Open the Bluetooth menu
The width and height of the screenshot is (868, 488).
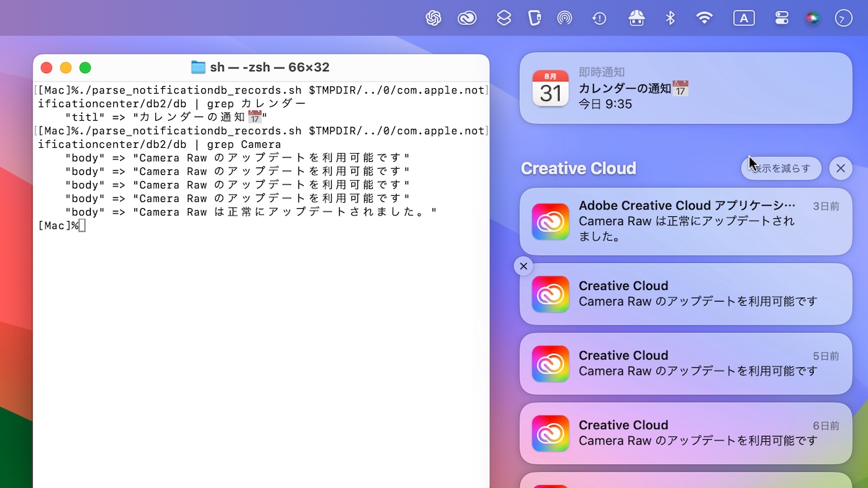pyautogui.click(x=670, y=18)
